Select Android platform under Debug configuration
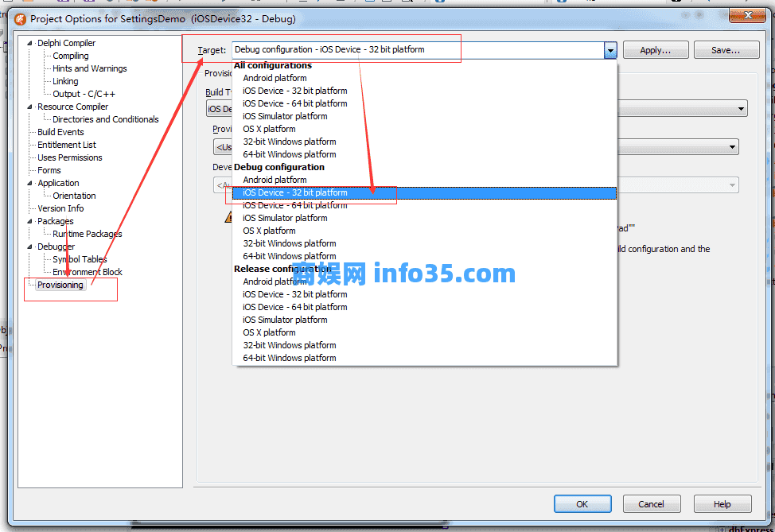The image size is (775, 532). [425, 180]
